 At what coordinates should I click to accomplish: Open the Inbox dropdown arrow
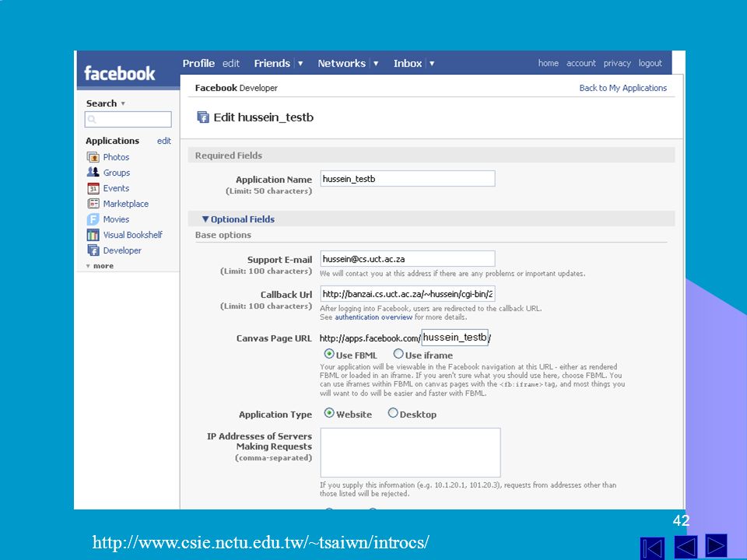point(432,63)
